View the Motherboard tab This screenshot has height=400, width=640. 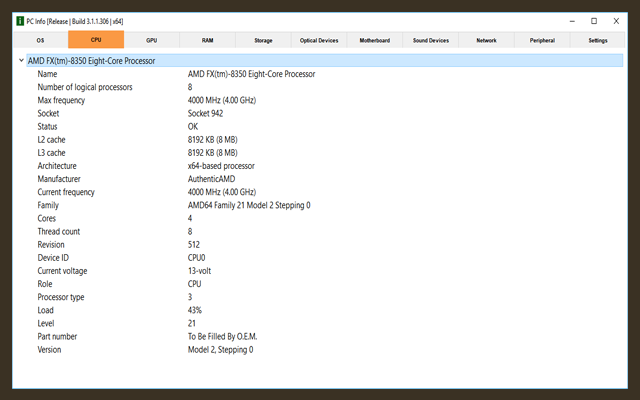click(x=375, y=40)
